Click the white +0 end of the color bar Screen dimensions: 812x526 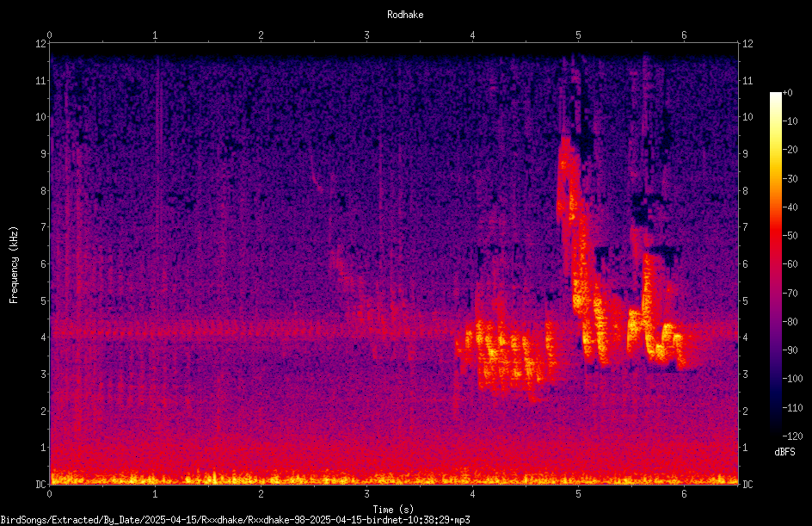tap(776, 95)
